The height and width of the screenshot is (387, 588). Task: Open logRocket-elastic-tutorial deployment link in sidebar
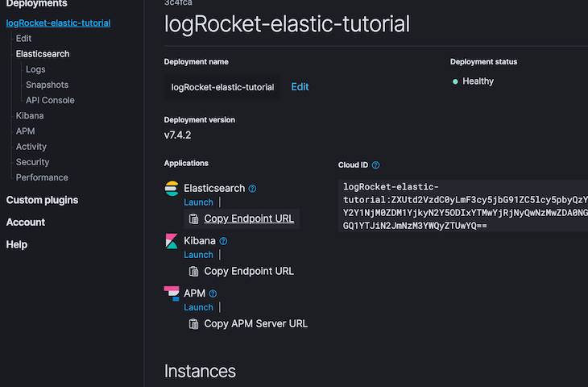coord(58,23)
